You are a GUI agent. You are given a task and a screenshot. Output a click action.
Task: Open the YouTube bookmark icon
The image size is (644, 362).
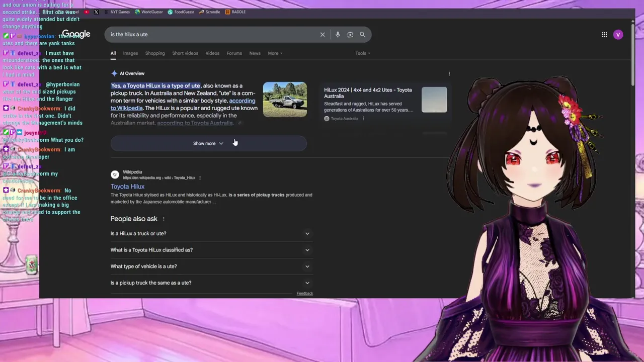(x=87, y=12)
